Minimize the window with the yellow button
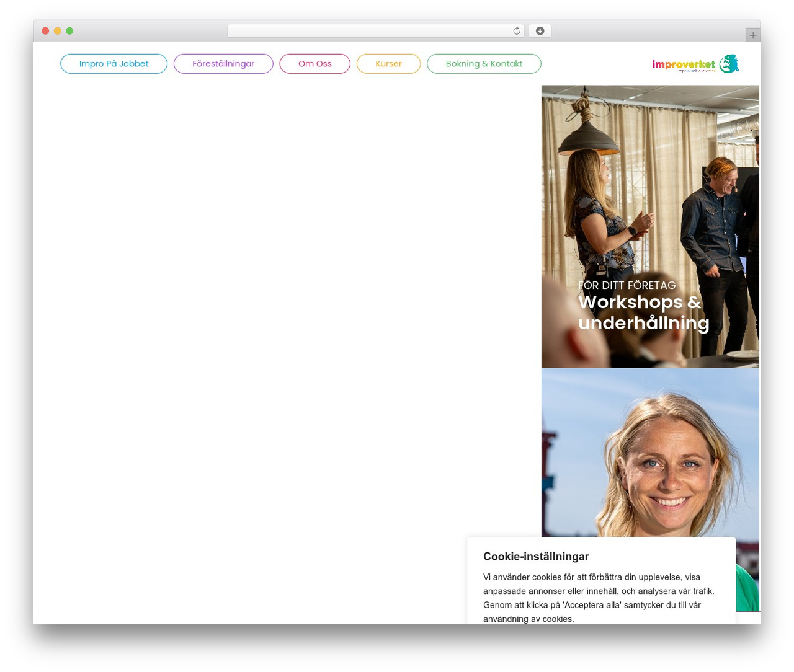The width and height of the screenshot is (794, 672). pos(58,31)
